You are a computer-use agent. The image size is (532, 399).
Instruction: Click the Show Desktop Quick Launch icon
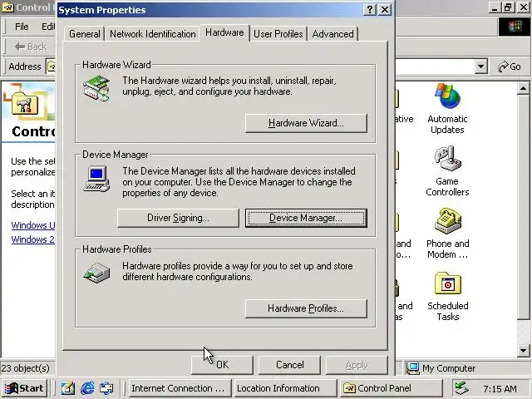pyautogui.click(x=68, y=388)
